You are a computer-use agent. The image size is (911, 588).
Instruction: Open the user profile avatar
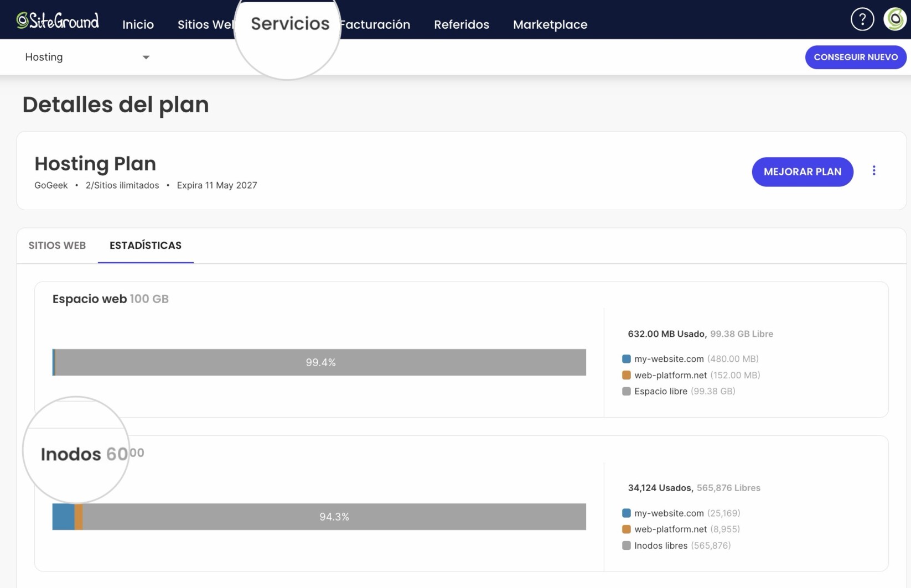894,19
